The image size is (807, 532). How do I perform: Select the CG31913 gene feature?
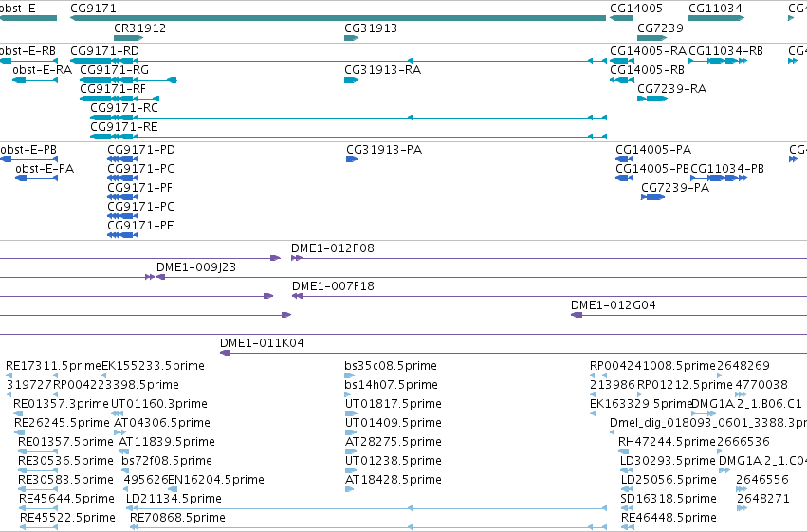(x=351, y=38)
